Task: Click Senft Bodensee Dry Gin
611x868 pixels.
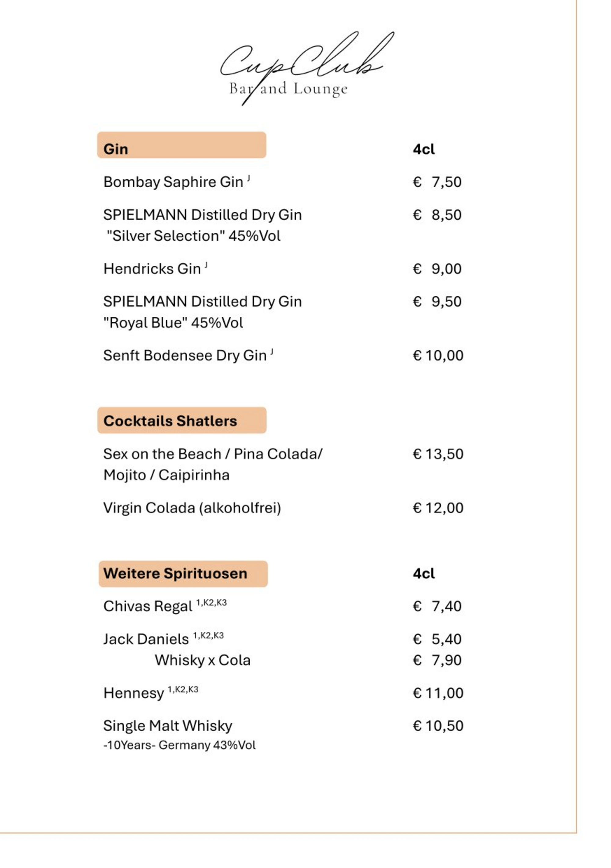Action: point(188,356)
